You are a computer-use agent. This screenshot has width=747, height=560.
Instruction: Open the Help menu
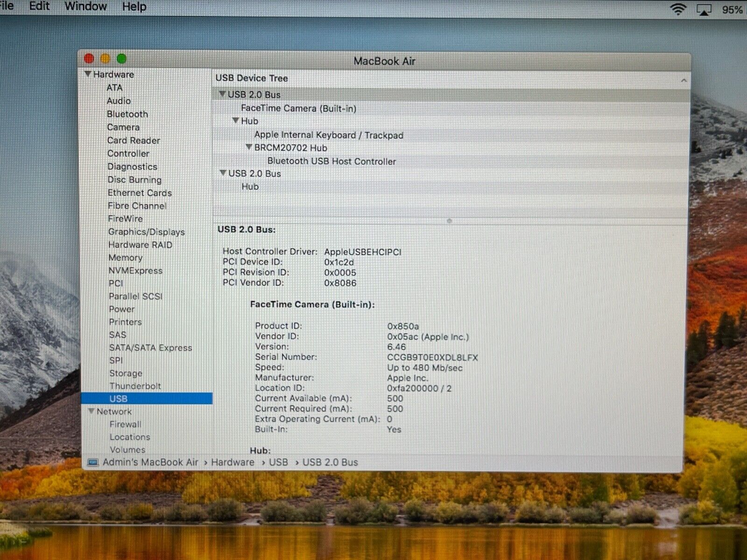pos(134,7)
